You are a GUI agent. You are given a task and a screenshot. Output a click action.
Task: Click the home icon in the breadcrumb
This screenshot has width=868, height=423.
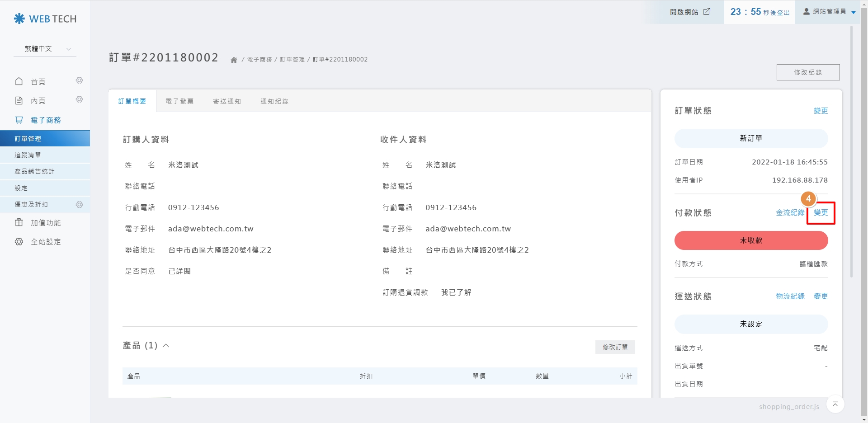point(234,60)
